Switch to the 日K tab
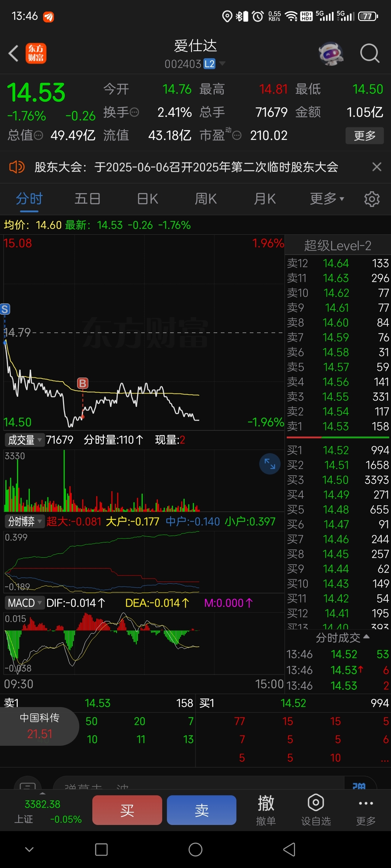 pyautogui.click(x=147, y=199)
